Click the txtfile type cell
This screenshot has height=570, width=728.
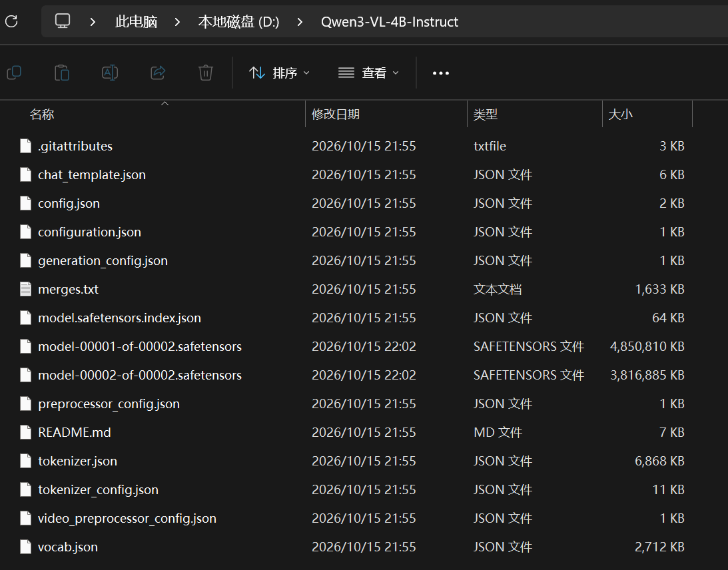[x=490, y=146]
